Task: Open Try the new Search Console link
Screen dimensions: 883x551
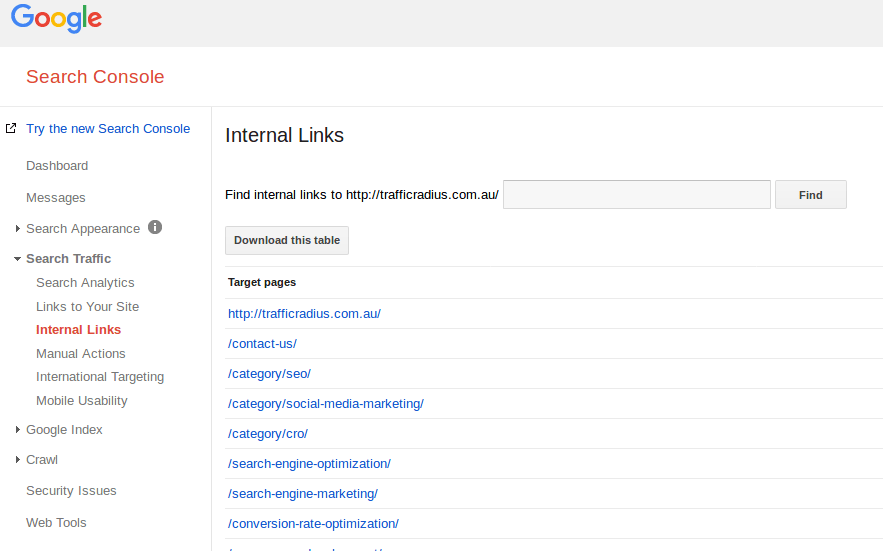Action: [108, 128]
